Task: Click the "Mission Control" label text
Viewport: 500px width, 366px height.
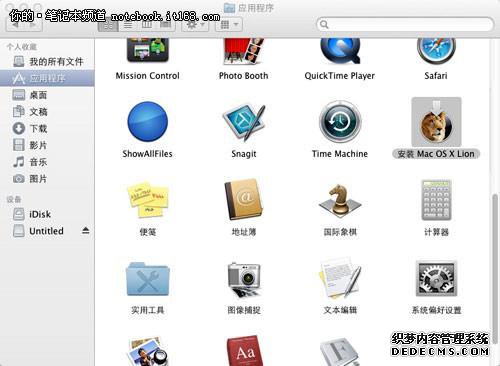Action: 148,76
